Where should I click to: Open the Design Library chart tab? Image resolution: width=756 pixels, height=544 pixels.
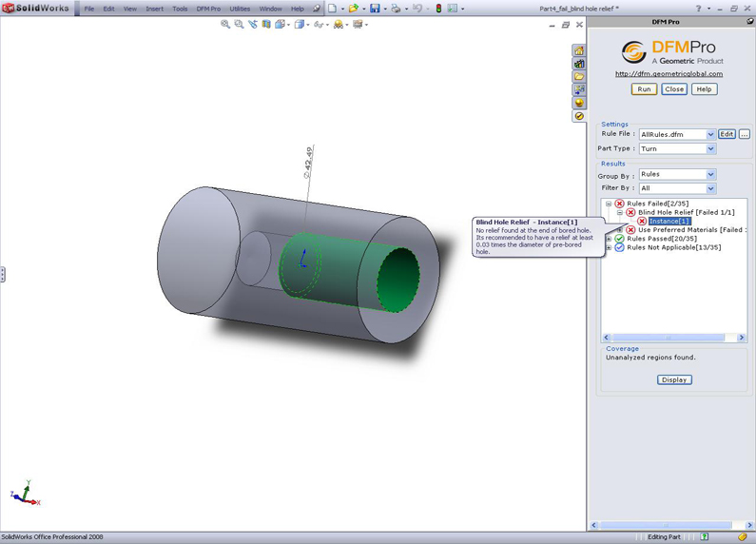[x=579, y=64]
